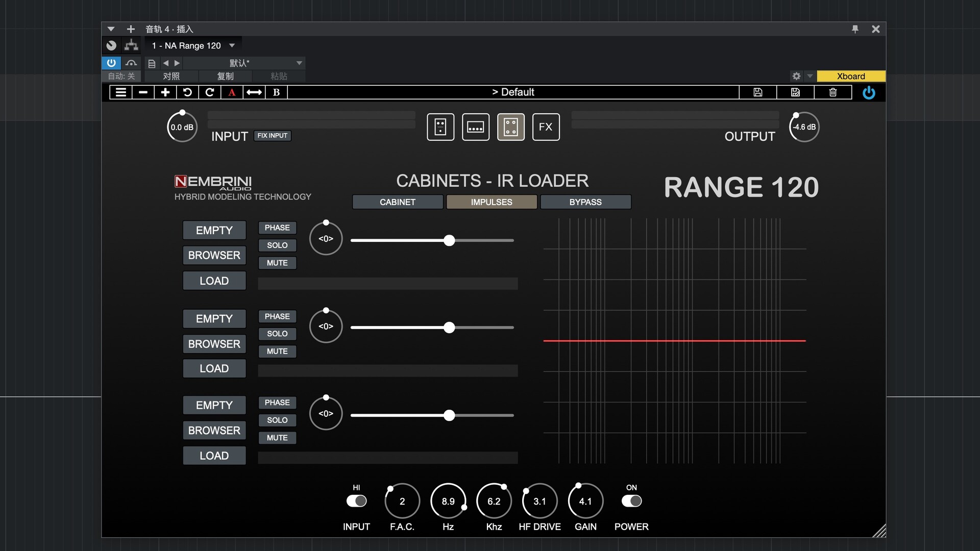This screenshot has width=980, height=551.
Task: Go to previous host preset arrow
Action: tap(166, 63)
